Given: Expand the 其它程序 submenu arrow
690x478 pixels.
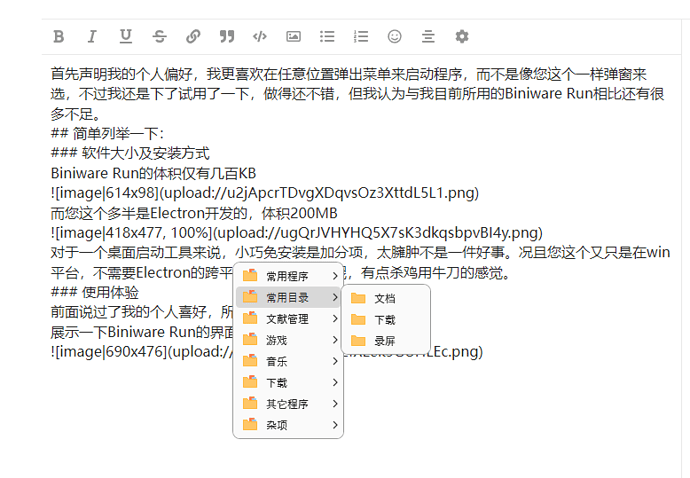Looking at the screenshot, I should click(334, 404).
